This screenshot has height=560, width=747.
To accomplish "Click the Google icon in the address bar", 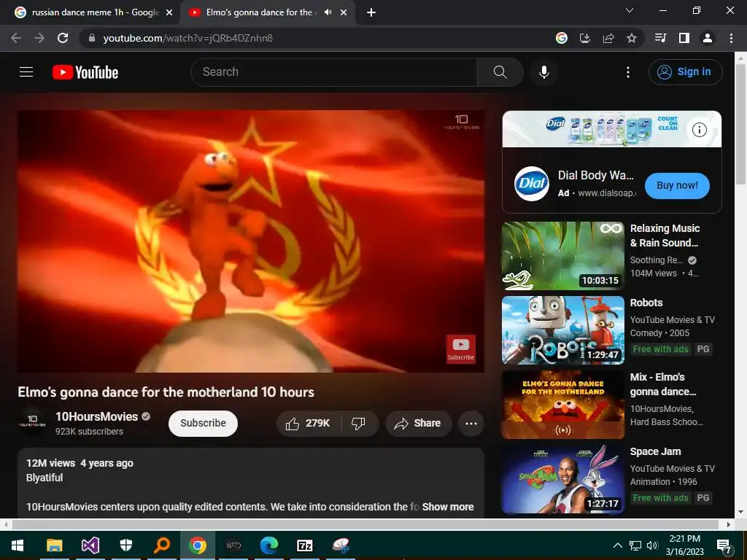I will point(562,38).
